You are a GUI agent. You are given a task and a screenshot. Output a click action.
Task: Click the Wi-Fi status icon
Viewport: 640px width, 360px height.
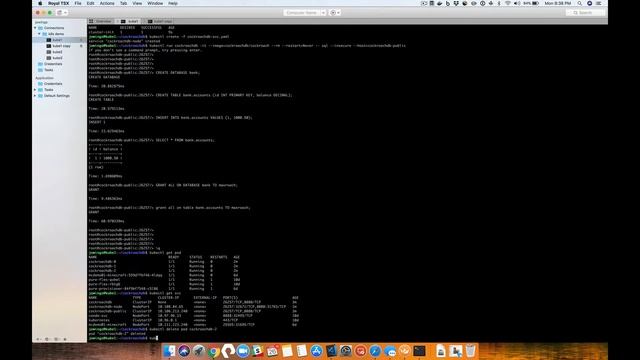coord(508,3)
